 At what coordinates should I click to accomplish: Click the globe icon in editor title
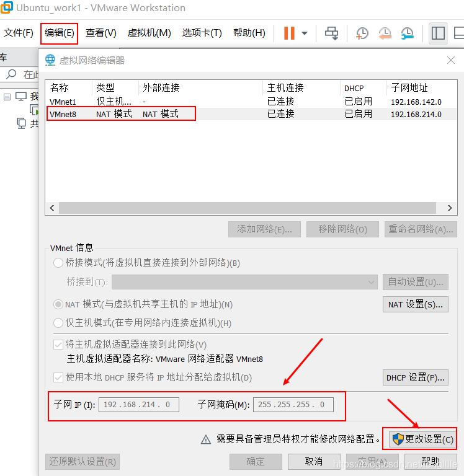(50, 59)
